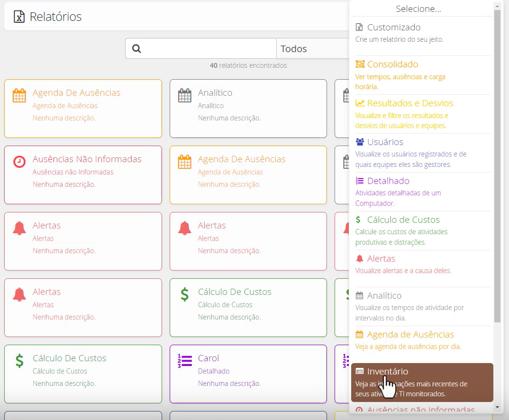Open the Cálculo De Custos card in the fifth row
509x420 pixels.
(x=83, y=374)
